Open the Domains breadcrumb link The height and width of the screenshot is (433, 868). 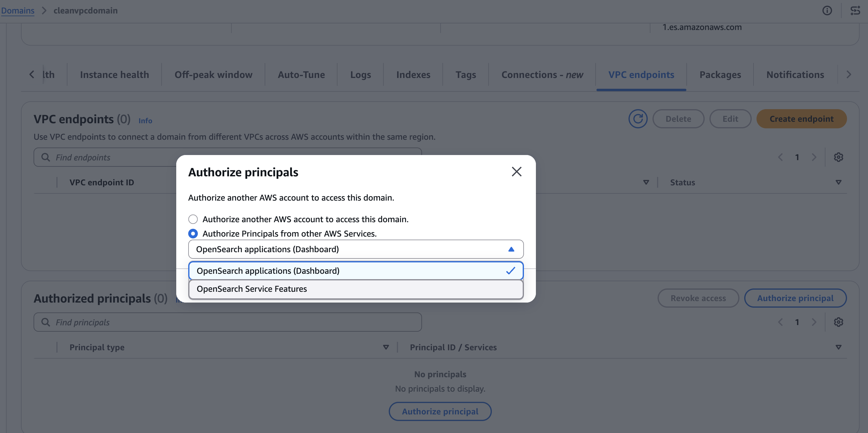[x=17, y=10]
